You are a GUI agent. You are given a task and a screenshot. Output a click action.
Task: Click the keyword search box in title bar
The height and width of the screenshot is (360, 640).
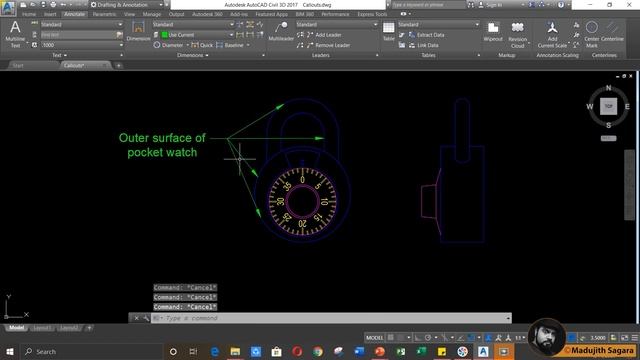tap(429, 5)
